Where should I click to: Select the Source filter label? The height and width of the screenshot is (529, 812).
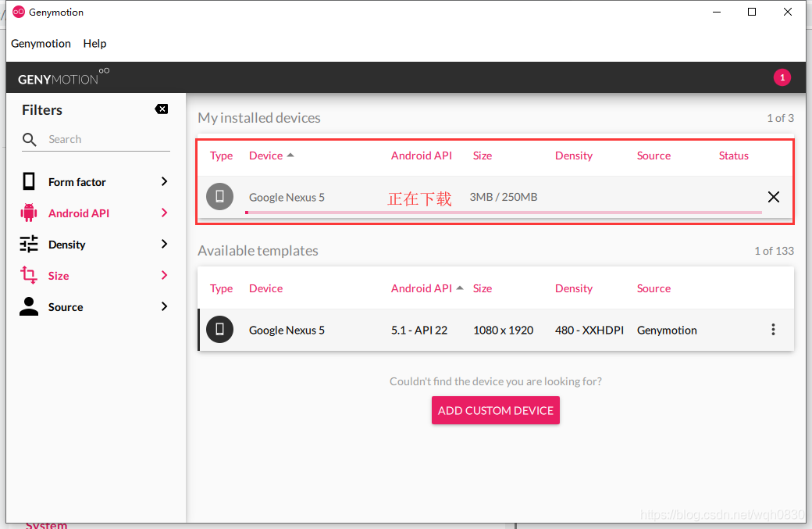66,307
